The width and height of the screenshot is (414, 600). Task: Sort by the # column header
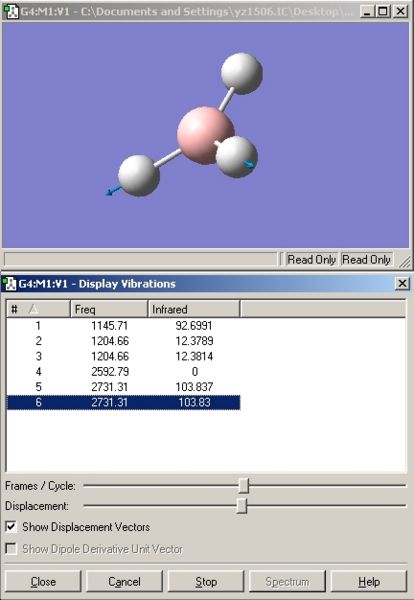coord(38,309)
